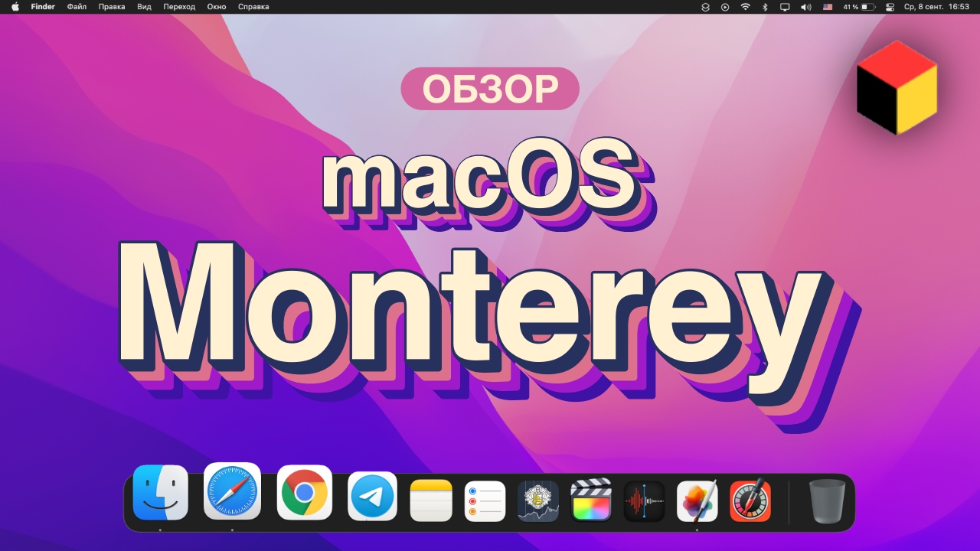Image resolution: width=980 pixels, height=551 pixels.
Task: Open the Окно menu
Action: [x=217, y=7]
